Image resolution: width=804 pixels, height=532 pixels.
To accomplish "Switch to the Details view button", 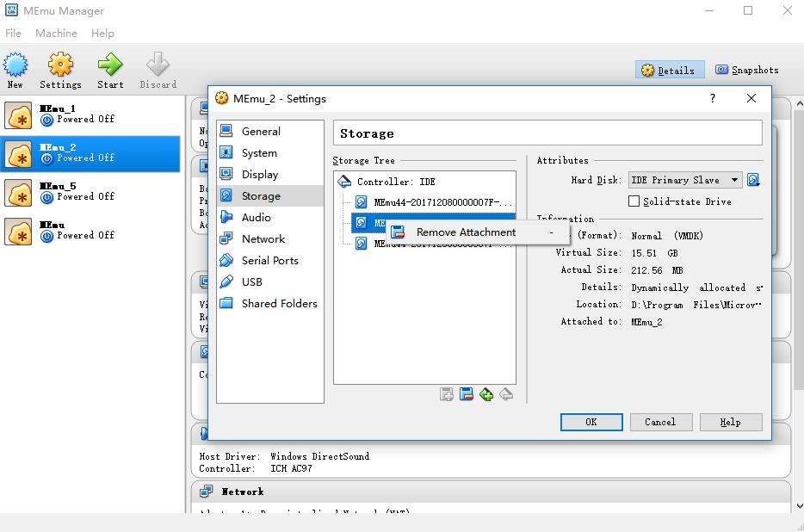I will (670, 71).
